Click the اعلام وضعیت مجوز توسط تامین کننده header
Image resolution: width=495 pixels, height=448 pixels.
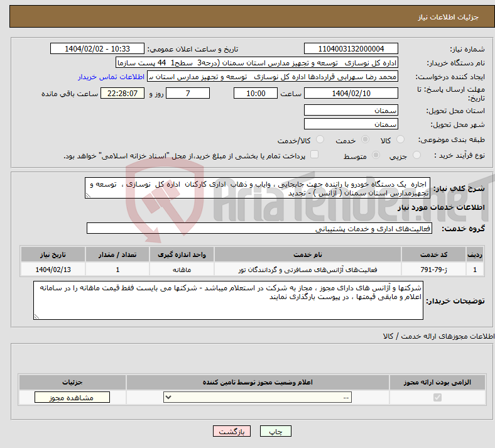click(258, 382)
